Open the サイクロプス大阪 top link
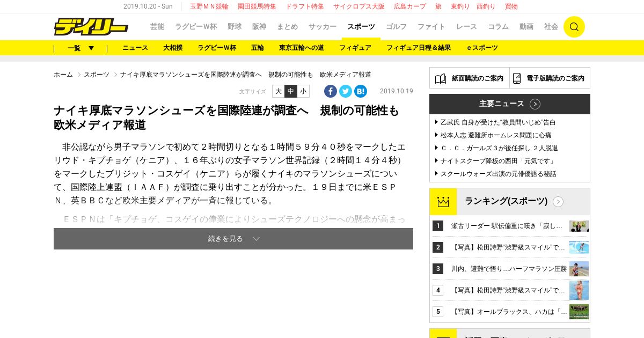The width and height of the screenshot is (644, 338). pyautogui.click(x=359, y=6)
